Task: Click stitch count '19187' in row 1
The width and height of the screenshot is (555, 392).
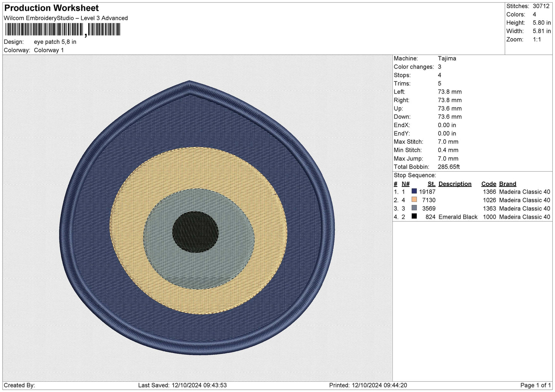Action: click(x=427, y=192)
